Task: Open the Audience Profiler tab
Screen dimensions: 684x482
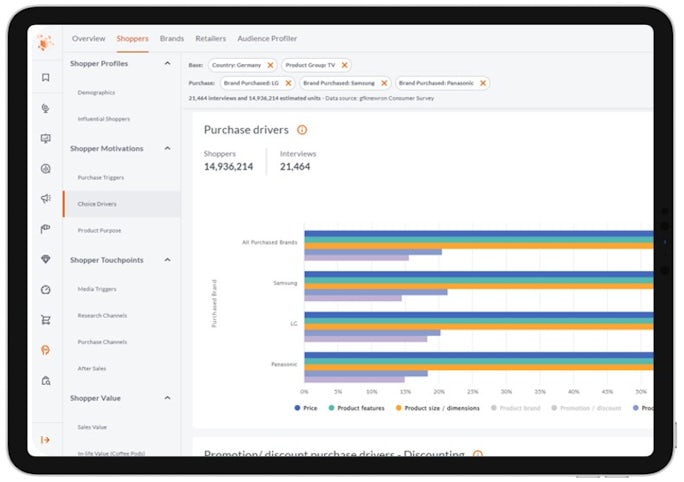Action: click(266, 38)
